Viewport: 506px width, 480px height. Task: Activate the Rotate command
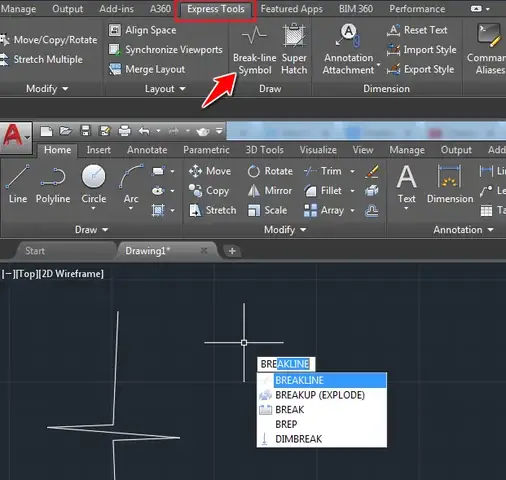[270, 171]
